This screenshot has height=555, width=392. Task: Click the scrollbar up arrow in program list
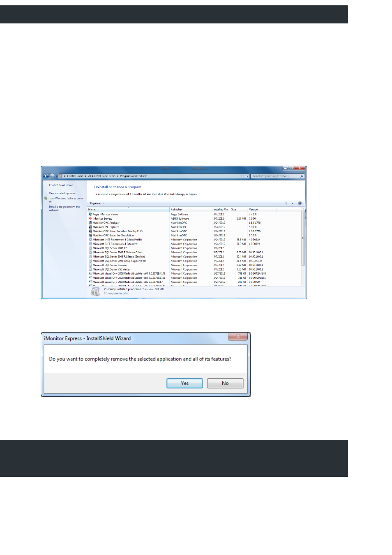pos(303,209)
